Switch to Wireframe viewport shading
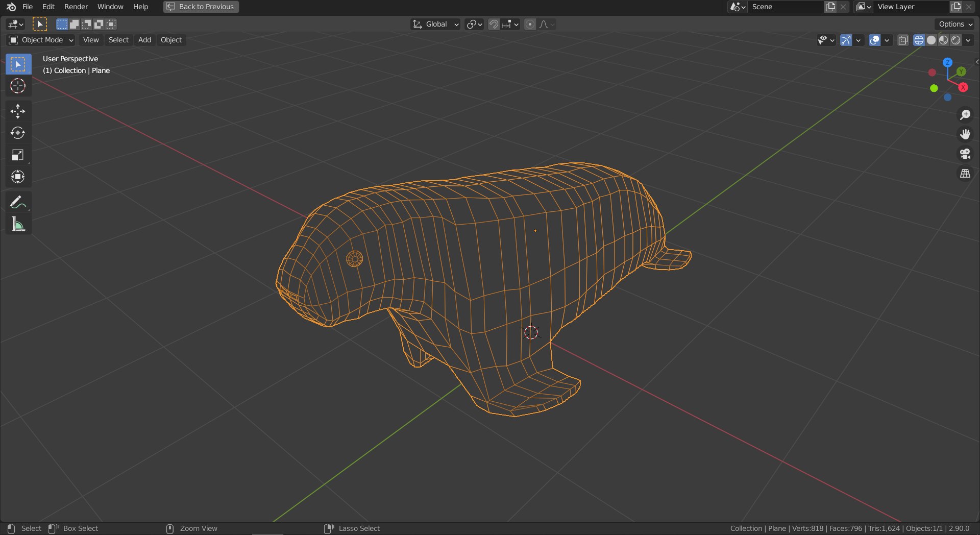Screen dimensions: 980x535 click(x=919, y=40)
